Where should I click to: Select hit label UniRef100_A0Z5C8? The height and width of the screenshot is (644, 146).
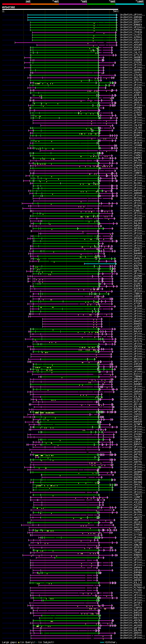pos(131,110)
